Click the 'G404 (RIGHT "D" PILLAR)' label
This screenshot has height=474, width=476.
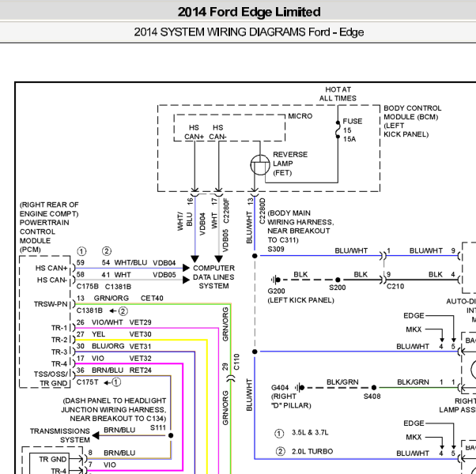(x=291, y=397)
